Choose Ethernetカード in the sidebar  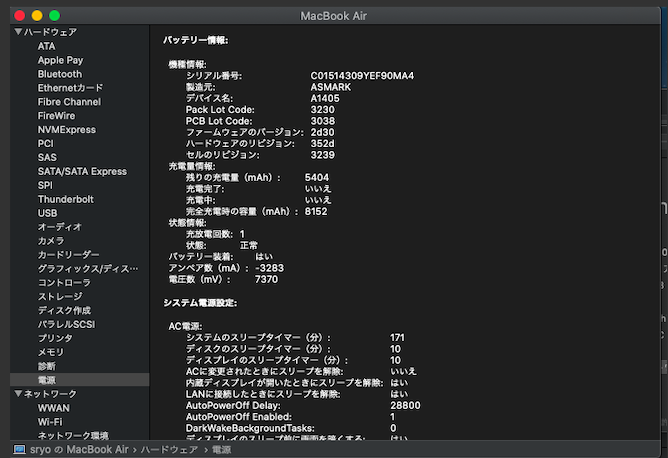click(70, 88)
